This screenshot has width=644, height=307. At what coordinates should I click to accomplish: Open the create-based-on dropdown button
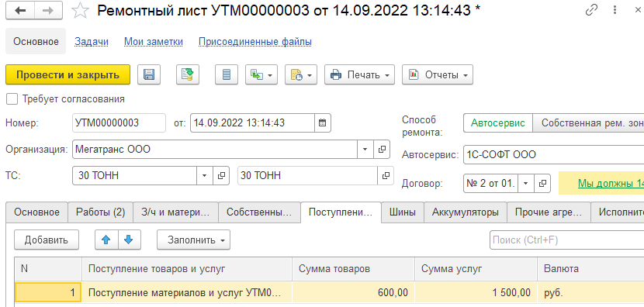click(261, 74)
